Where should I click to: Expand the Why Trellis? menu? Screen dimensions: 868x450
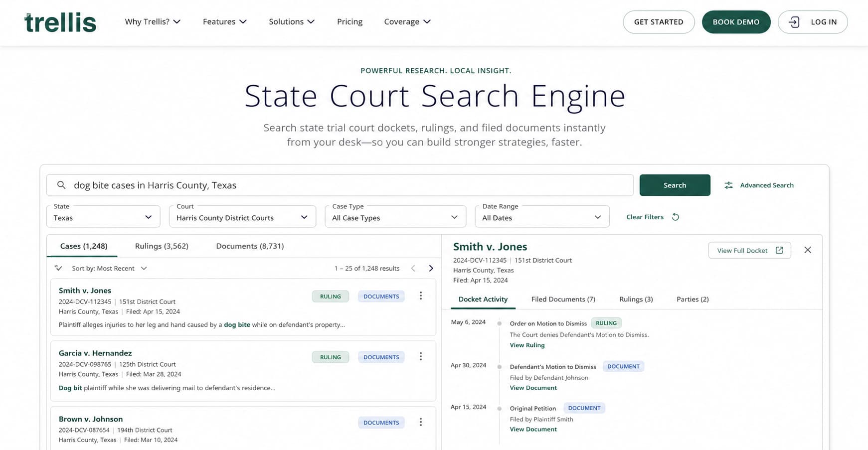(153, 21)
